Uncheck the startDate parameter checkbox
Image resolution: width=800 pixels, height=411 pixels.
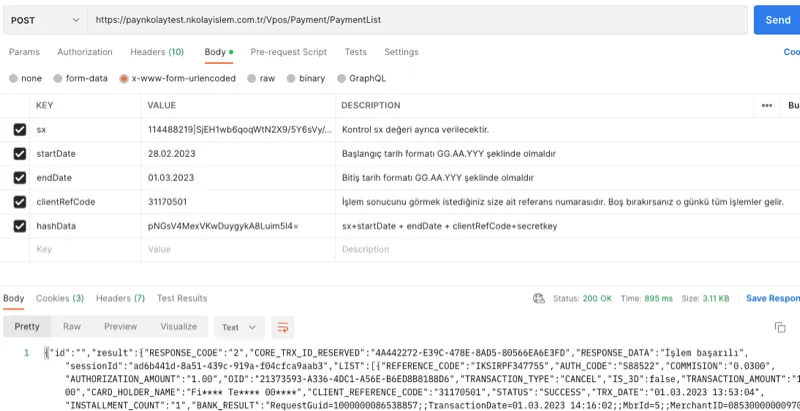20,154
